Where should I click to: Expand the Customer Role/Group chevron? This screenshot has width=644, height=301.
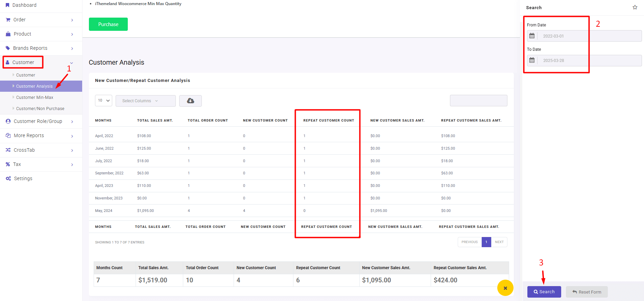[x=72, y=122]
